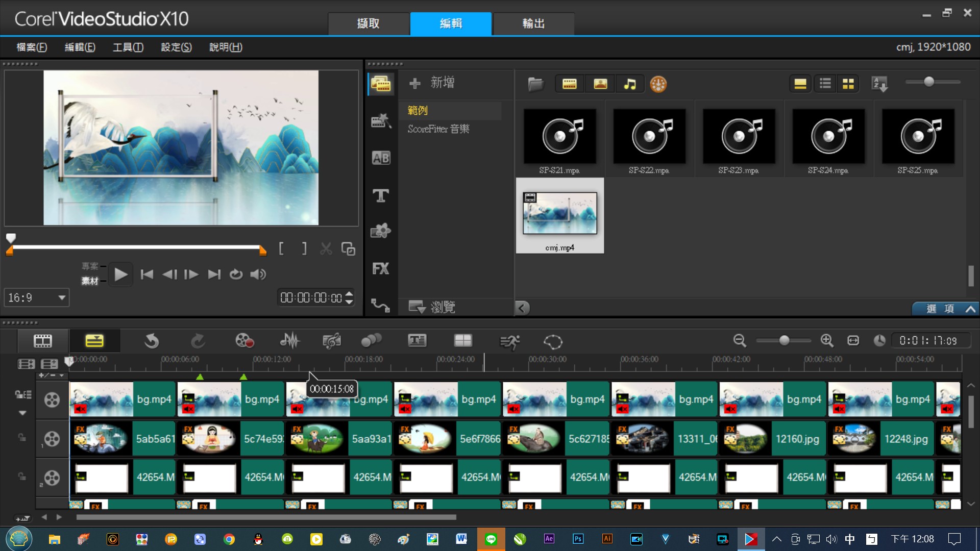The height and width of the screenshot is (551, 980).
Task: Set mark-out bracket
Action: pyautogui.click(x=304, y=248)
